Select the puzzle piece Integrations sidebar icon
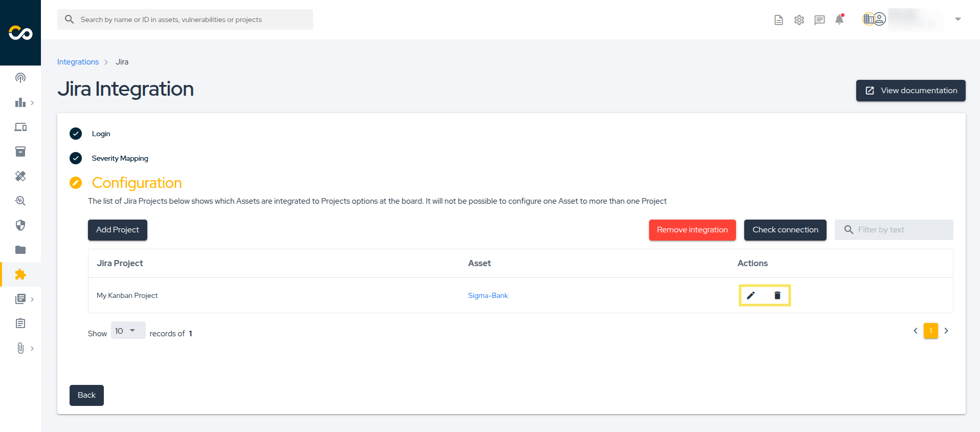Screen dimensions: 980x432 pyautogui.click(x=20, y=274)
